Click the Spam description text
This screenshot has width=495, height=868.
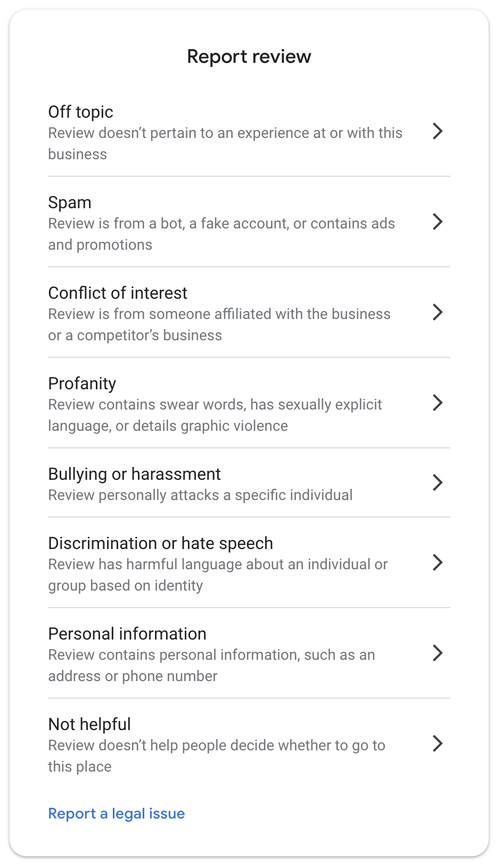coord(221,234)
